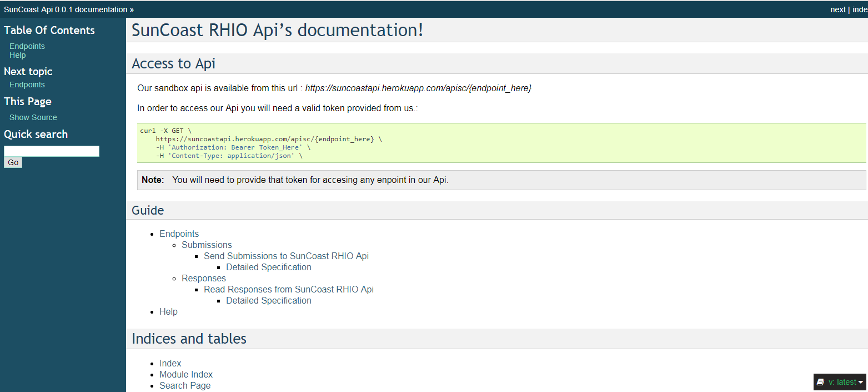Image resolution: width=868 pixels, height=392 pixels.
Task: Open the Read the Docs version menu showing "v: latest"
Action: click(840, 382)
